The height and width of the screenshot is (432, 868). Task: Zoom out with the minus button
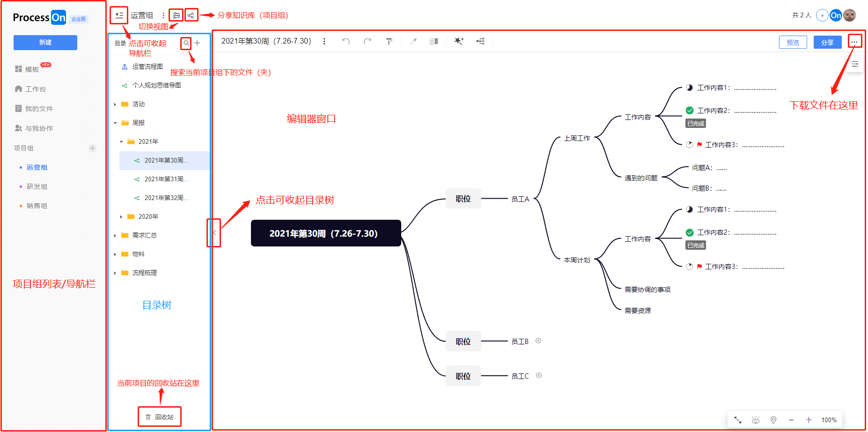[791, 420]
